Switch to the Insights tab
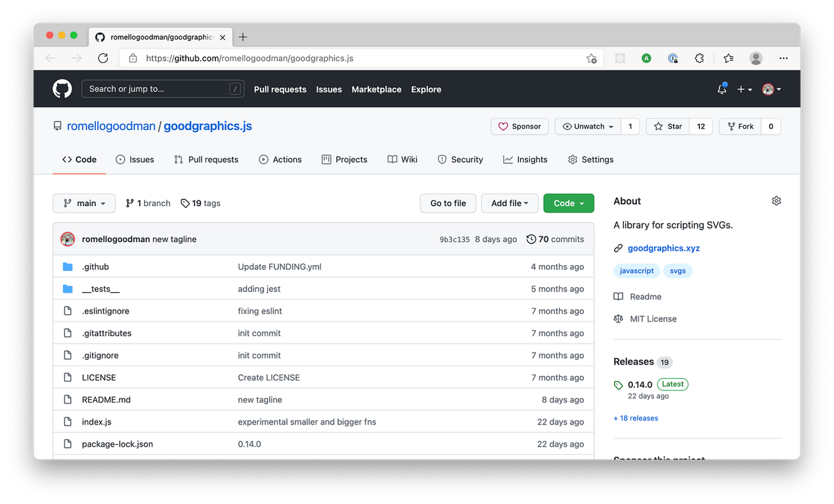The image size is (834, 504). click(x=525, y=159)
